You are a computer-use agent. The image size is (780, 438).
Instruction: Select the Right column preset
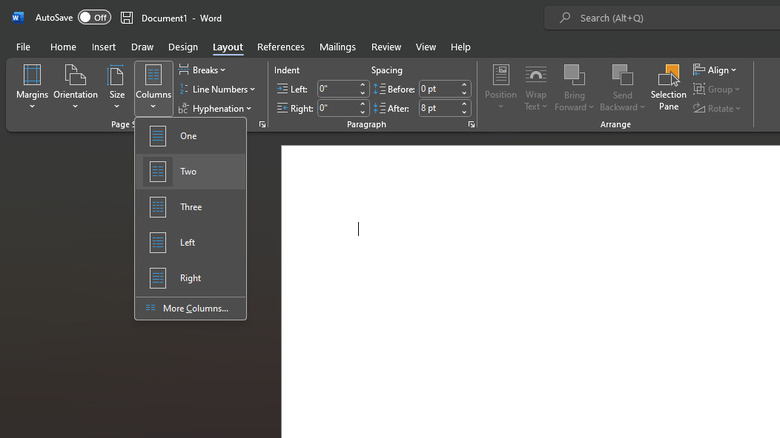pyautogui.click(x=190, y=278)
